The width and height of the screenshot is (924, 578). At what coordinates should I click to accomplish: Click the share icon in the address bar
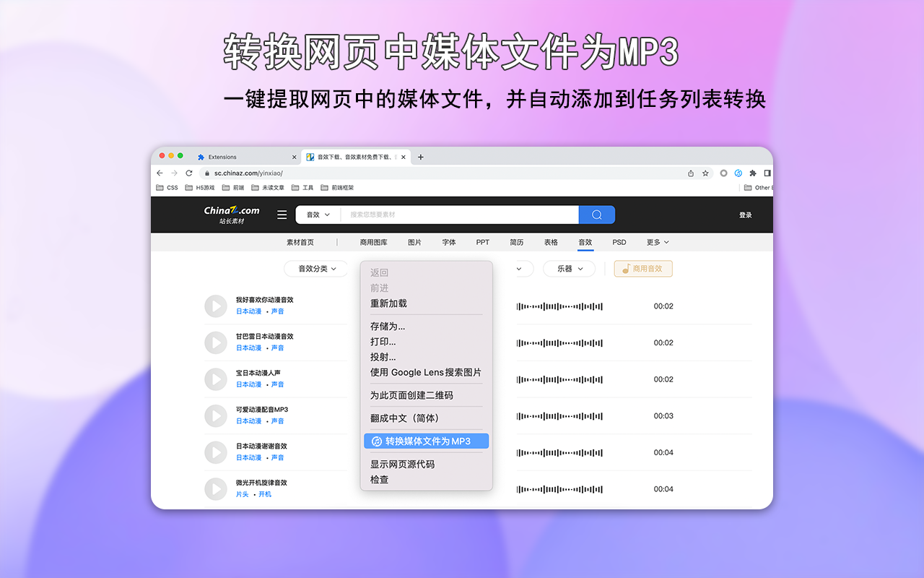click(x=689, y=173)
